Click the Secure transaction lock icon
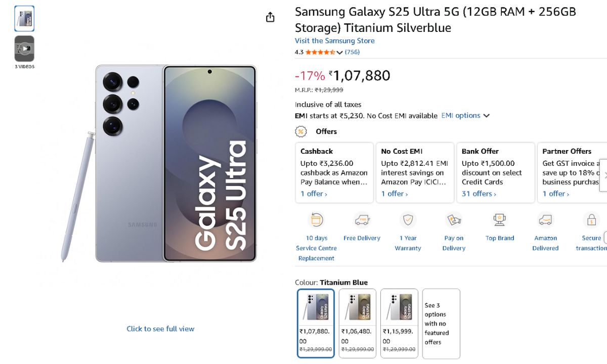Image resolution: width=607 pixels, height=364 pixels. point(591,220)
